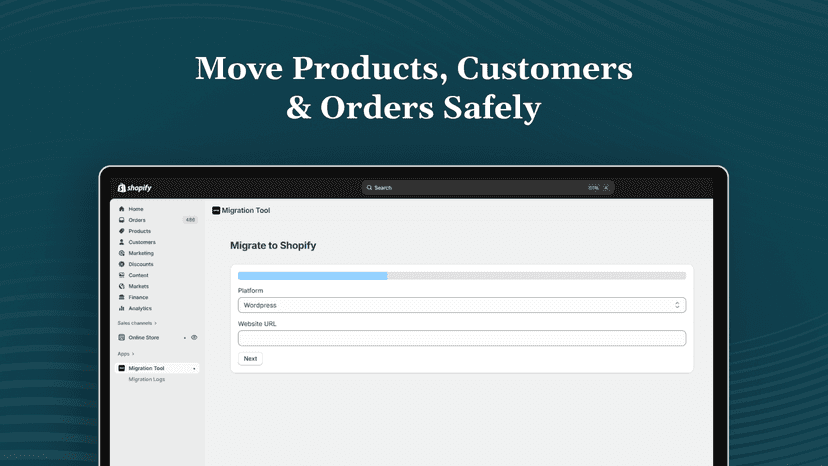Go to Products in sidebar

point(139,231)
